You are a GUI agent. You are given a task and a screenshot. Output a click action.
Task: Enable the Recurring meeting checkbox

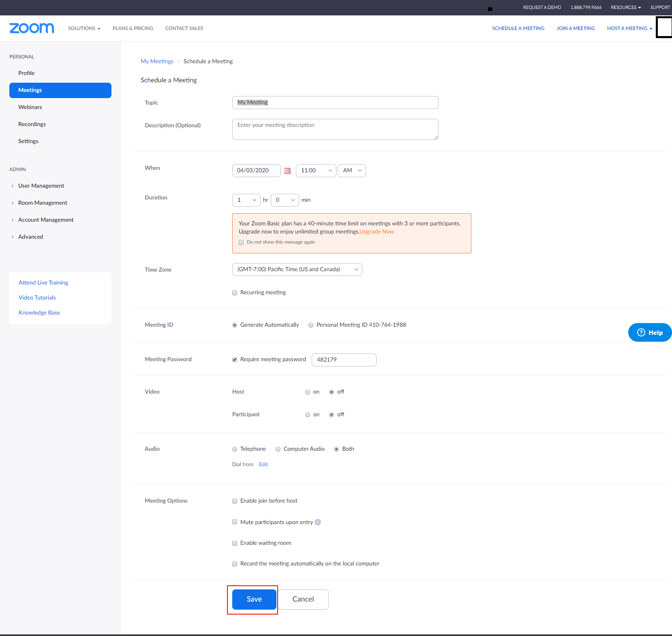pyautogui.click(x=235, y=293)
